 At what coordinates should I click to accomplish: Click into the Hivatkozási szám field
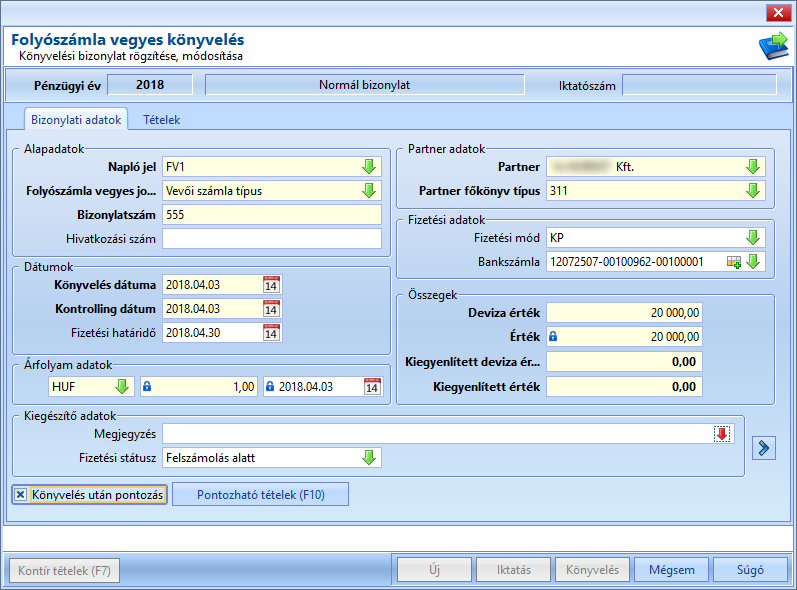coord(272,239)
